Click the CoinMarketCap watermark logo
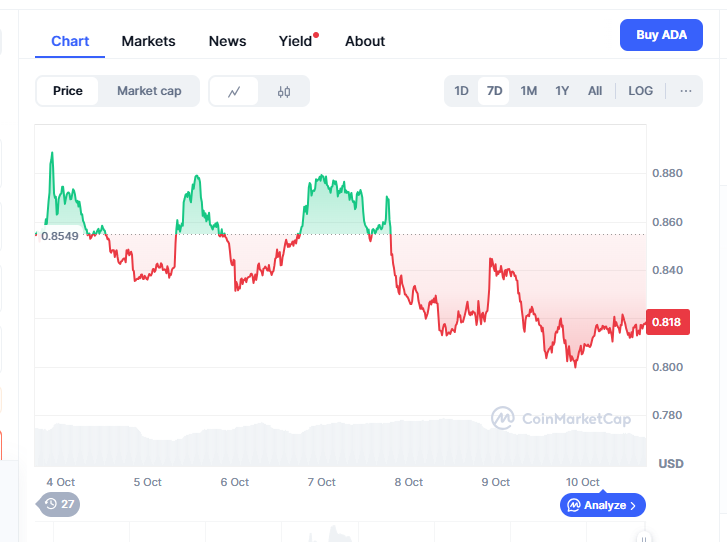 pos(502,418)
